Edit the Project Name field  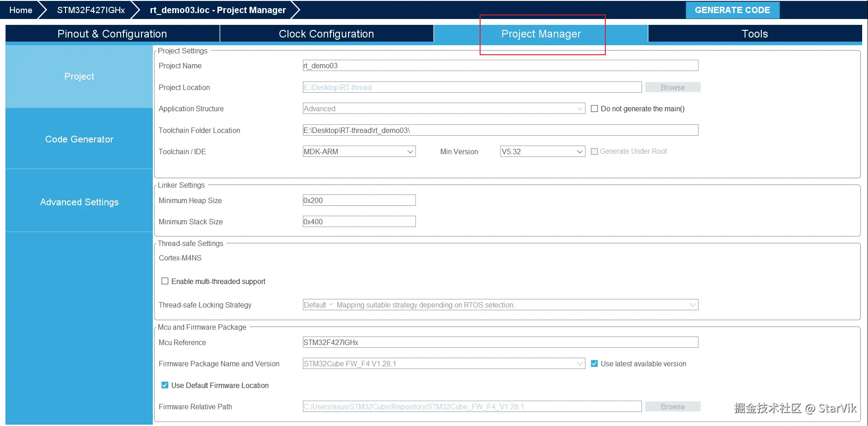[x=500, y=66]
